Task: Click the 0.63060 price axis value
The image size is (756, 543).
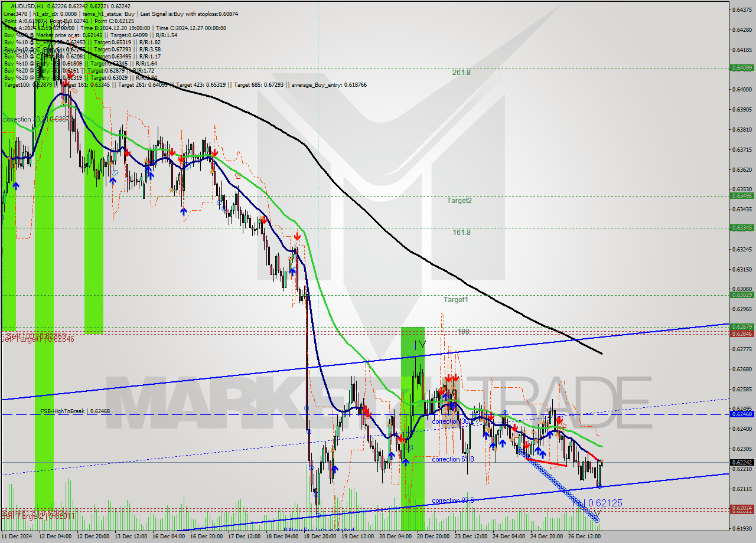Action: pyautogui.click(x=741, y=289)
